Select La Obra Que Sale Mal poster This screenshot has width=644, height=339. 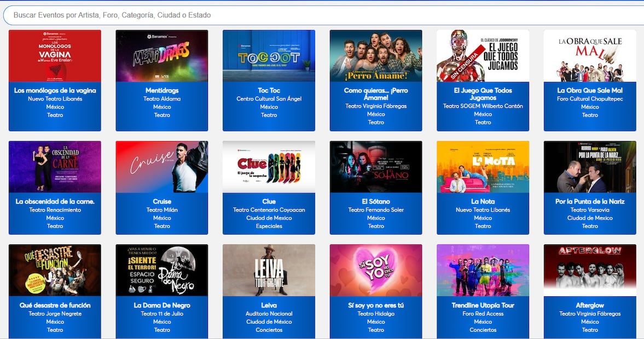(590, 56)
